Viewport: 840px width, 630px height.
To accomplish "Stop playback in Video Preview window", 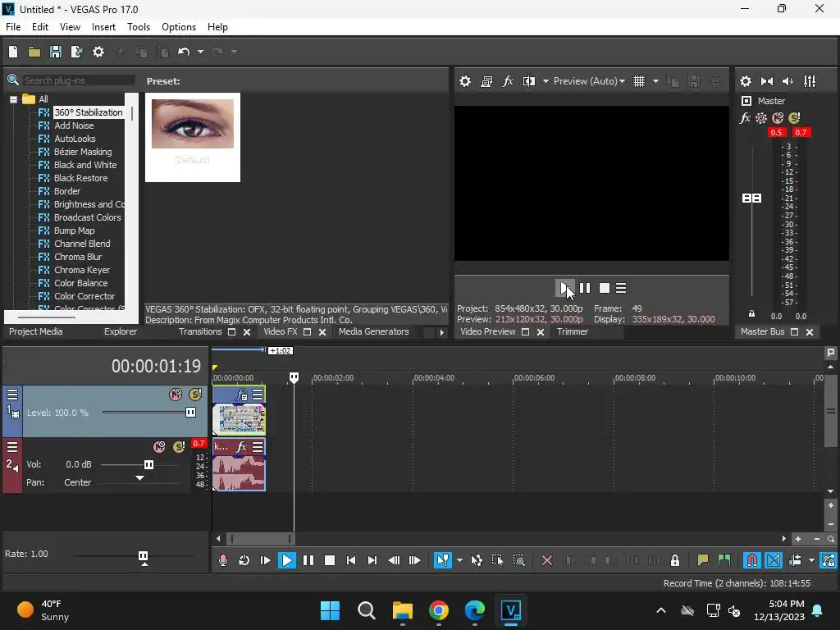I will pos(605,288).
